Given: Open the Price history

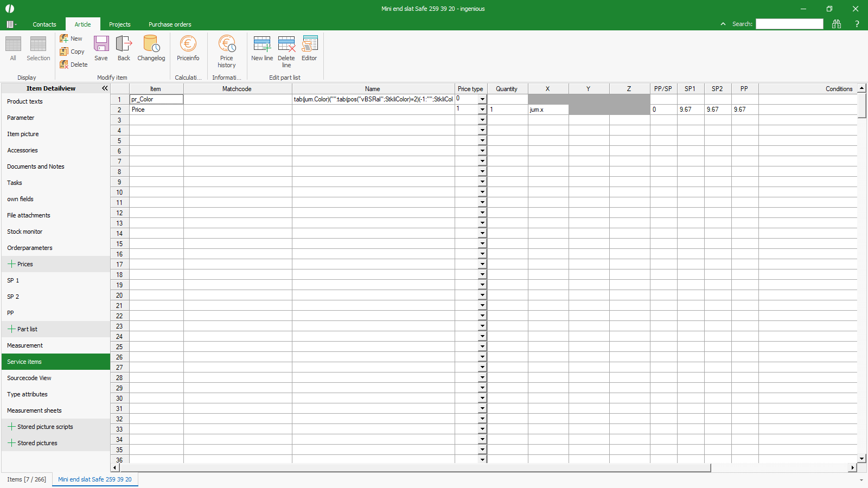Looking at the screenshot, I should point(227,50).
